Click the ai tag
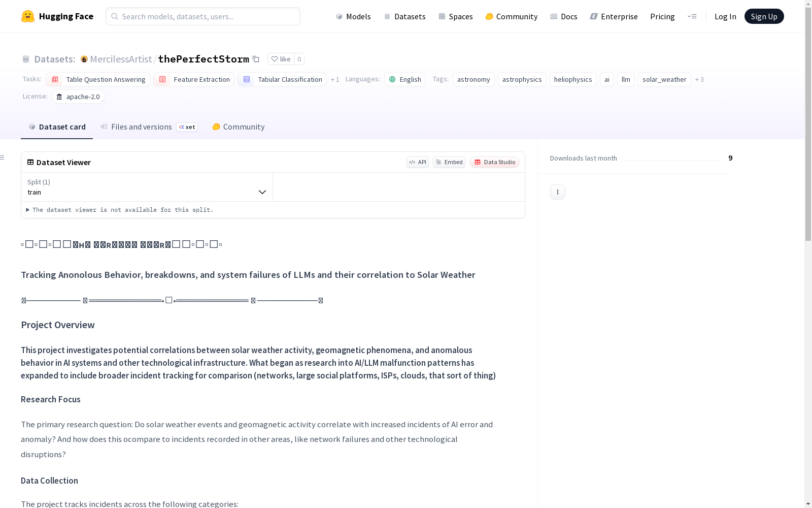Viewport: 812px width, 508px height. click(x=607, y=79)
